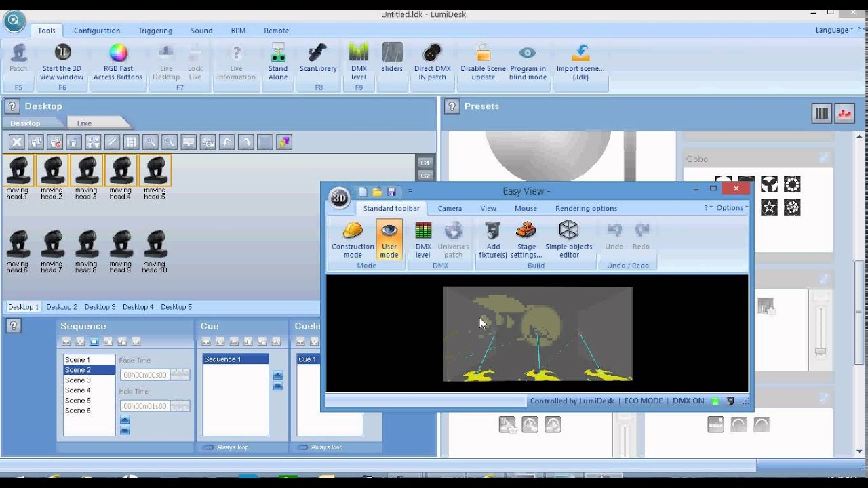Switch to the Mouse tab in Easy View
This screenshot has height=488, width=868.
[x=526, y=208]
